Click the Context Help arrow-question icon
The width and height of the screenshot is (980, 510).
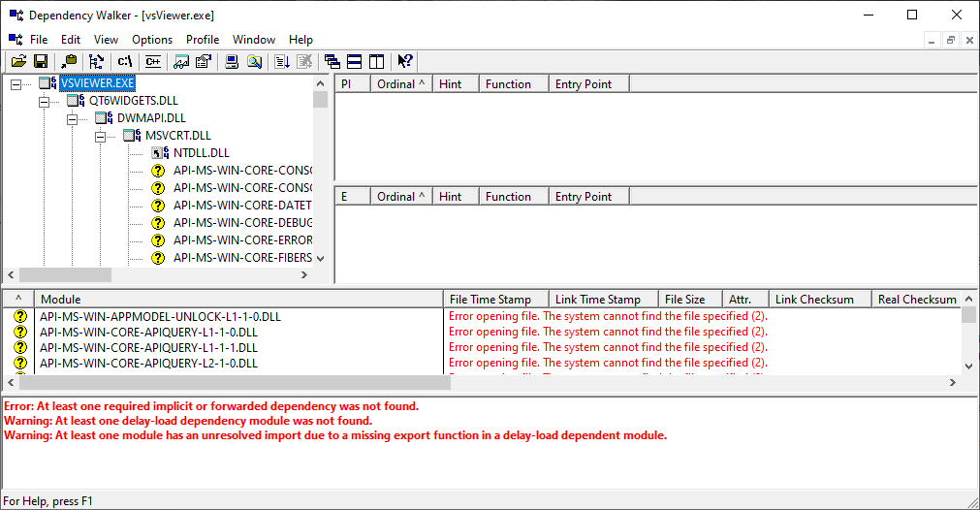pyautogui.click(x=405, y=62)
